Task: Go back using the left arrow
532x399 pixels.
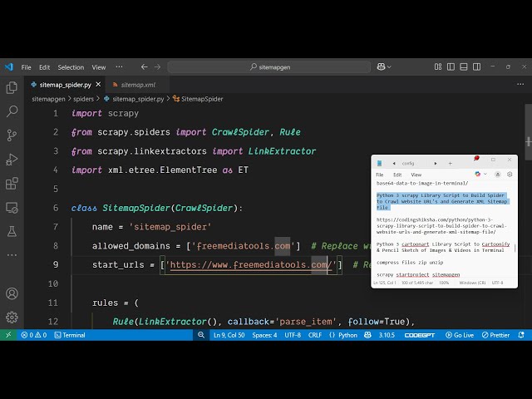Action: [144, 66]
